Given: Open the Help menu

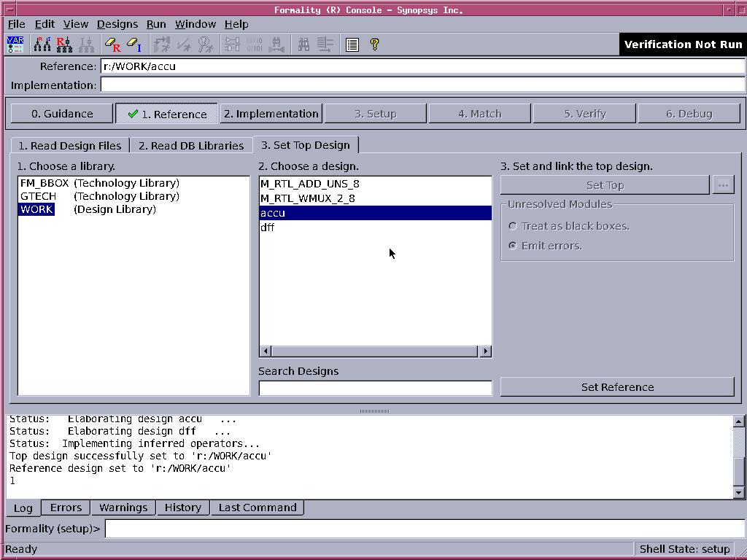Looking at the screenshot, I should tap(236, 24).
